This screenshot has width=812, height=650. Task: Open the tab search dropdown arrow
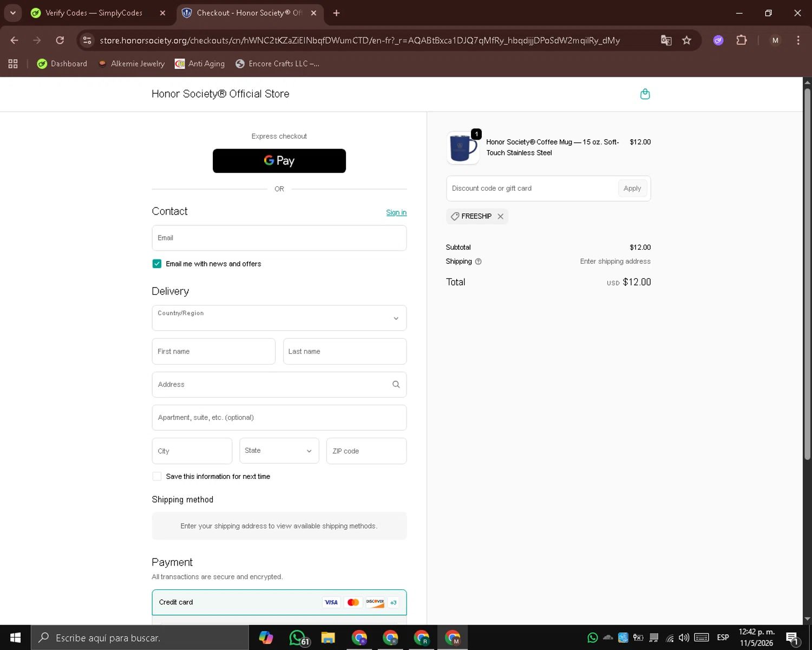click(x=13, y=13)
